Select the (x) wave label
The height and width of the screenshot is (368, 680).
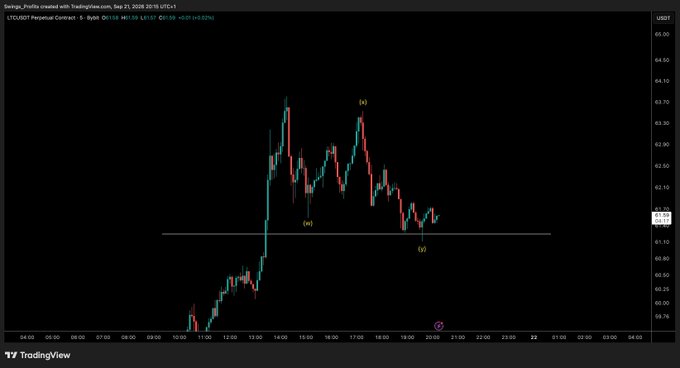click(x=363, y=102)
